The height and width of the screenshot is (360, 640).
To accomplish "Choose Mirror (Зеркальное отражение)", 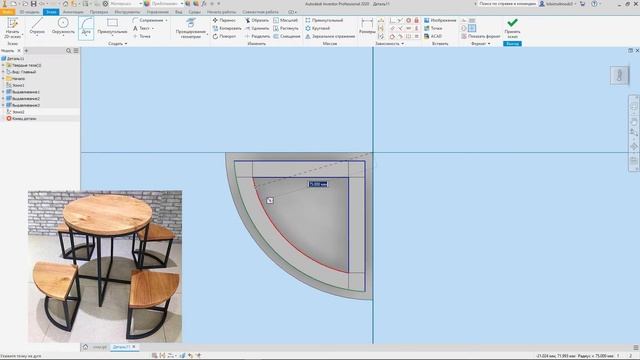I will pyautogui.click(x=330, y=36).
